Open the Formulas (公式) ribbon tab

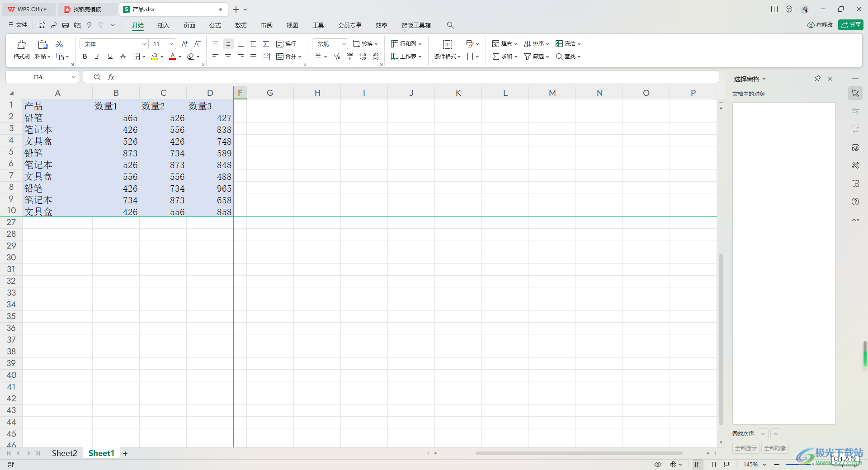coord(215,25)
